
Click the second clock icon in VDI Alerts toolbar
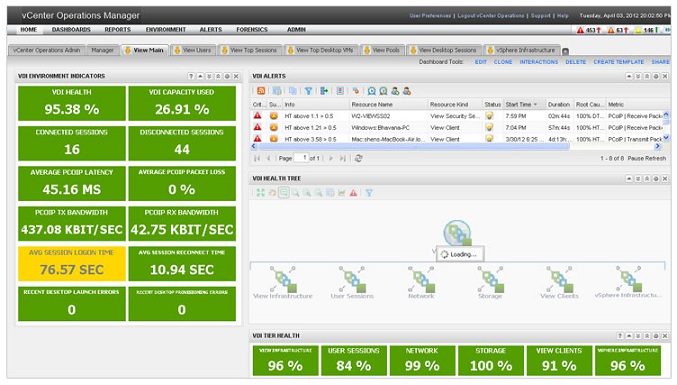(383, 91)
